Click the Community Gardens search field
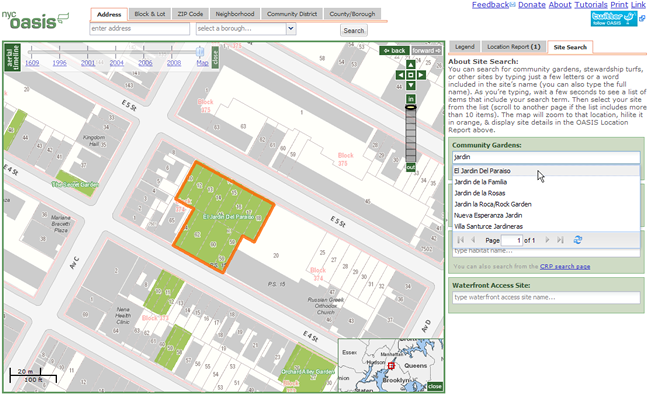Image resolution: width=650 pixels, height=396 pixels. (x=546, y=157)
